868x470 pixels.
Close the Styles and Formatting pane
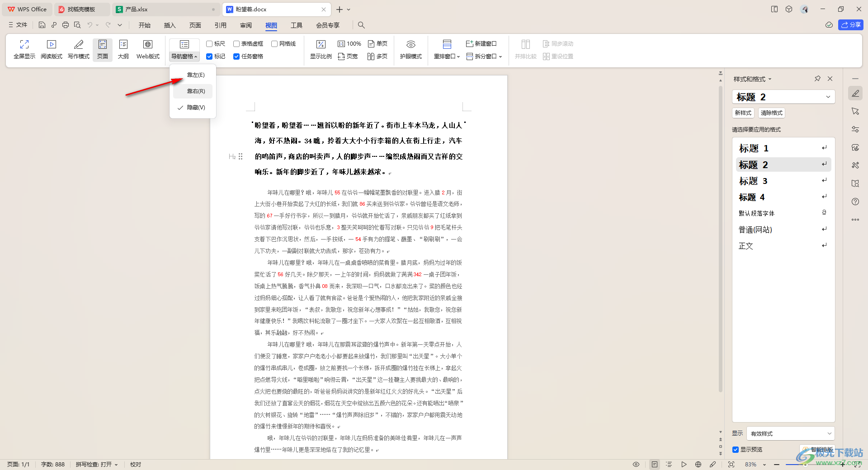[x=830, y=79]
